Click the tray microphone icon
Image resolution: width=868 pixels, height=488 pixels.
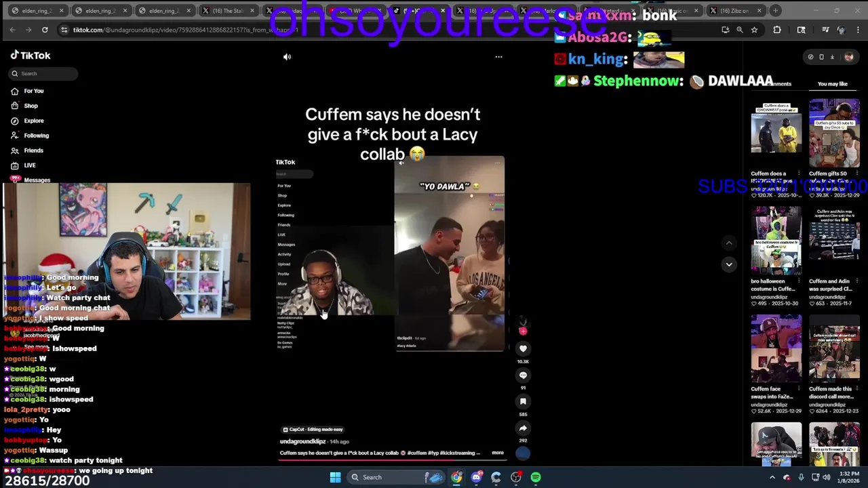point(801,477)
